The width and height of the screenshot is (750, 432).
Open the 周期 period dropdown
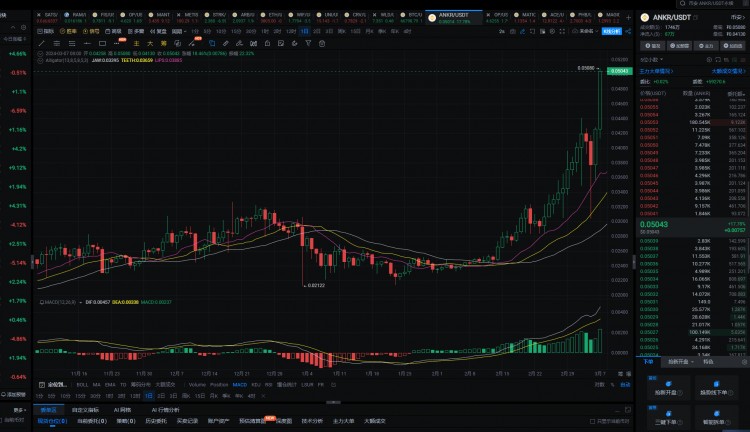click(178, 31)
